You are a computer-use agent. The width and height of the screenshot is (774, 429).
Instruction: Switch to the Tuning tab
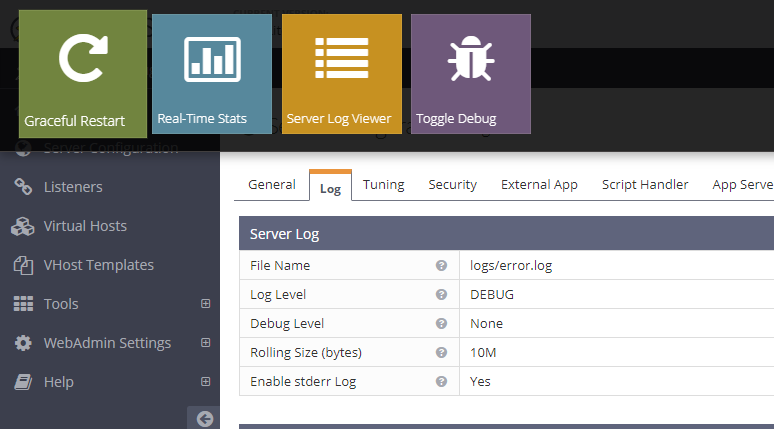(x=384, y=185)
